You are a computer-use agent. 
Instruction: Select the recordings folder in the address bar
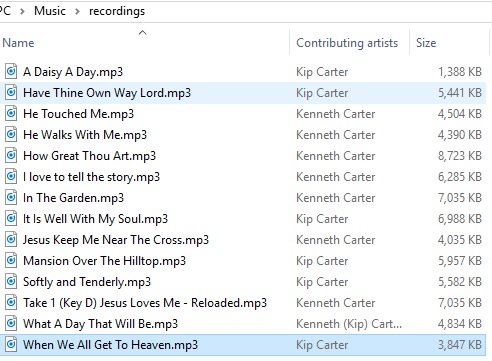point(117,11)
